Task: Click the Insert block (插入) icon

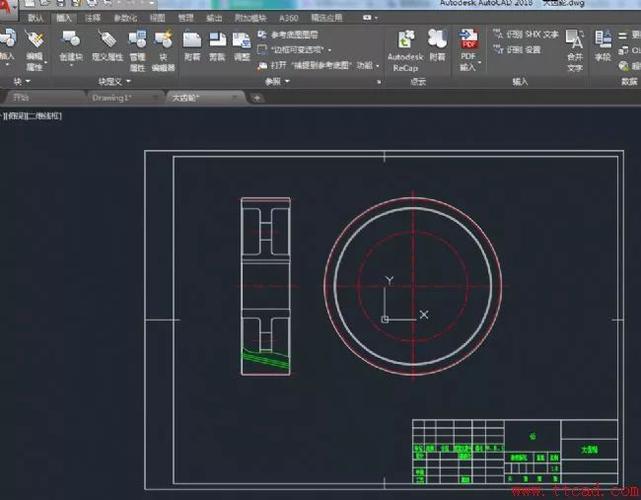Action: tap(7, 38)
